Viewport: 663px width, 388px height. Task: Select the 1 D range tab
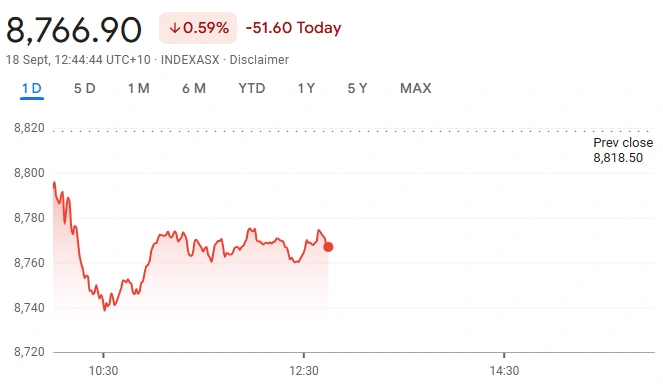[x=32, y=88]
